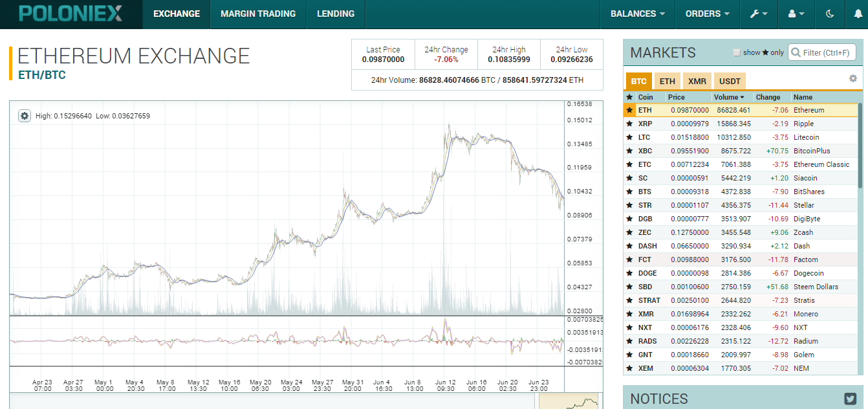This screenshot has height=409, width=868.
Task: Toggle star for XBC market row
Action: pos(629,151)
